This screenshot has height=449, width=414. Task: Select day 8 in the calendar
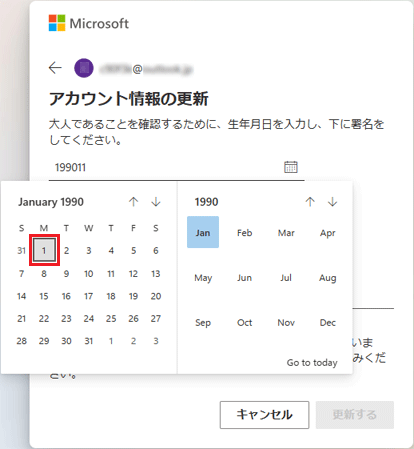[44, 274]
